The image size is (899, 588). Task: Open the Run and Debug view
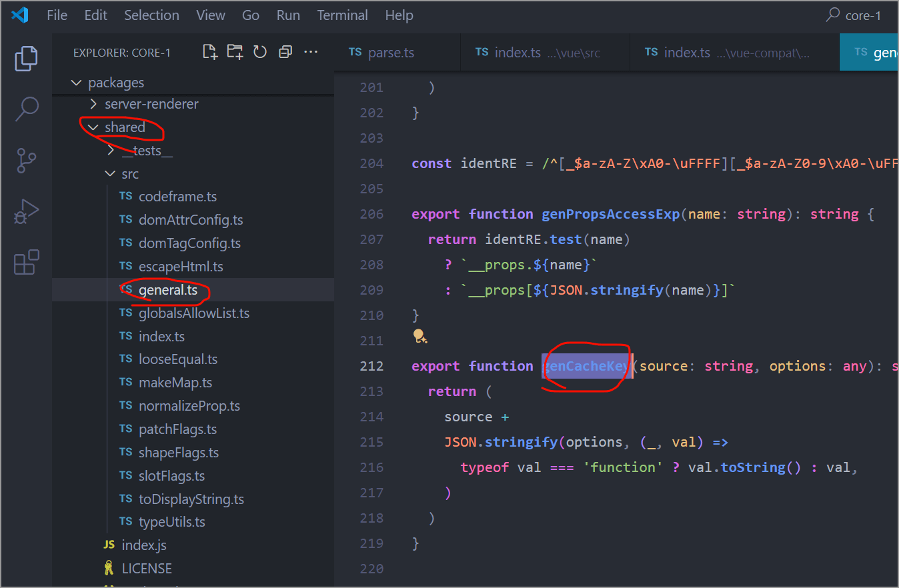tap(26, 212)
